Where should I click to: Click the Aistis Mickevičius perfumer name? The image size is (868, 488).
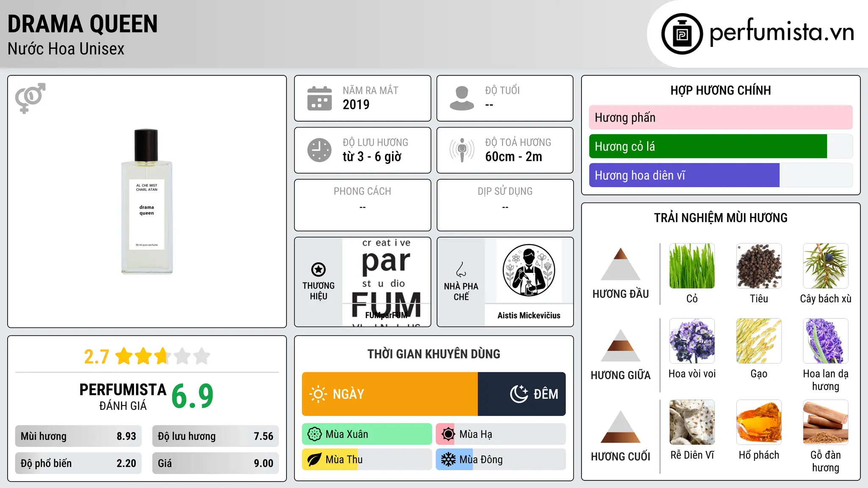click(x=529, y=315)
